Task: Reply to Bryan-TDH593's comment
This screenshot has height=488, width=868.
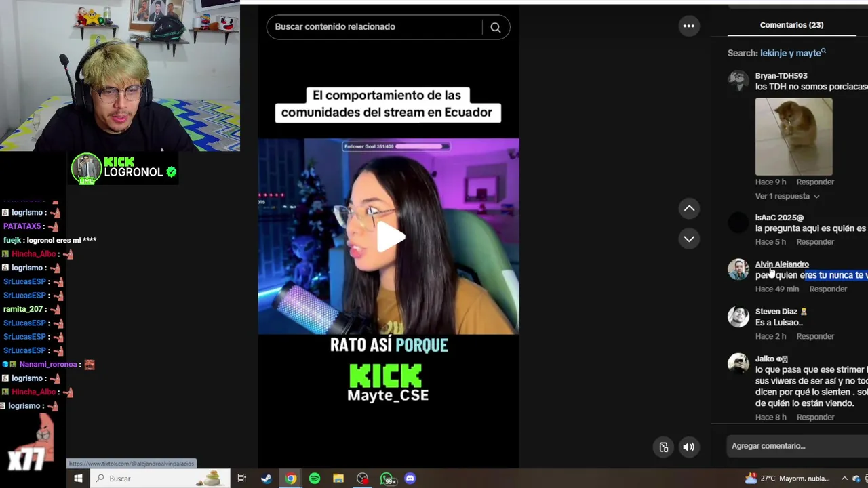Action: point(815,182)
